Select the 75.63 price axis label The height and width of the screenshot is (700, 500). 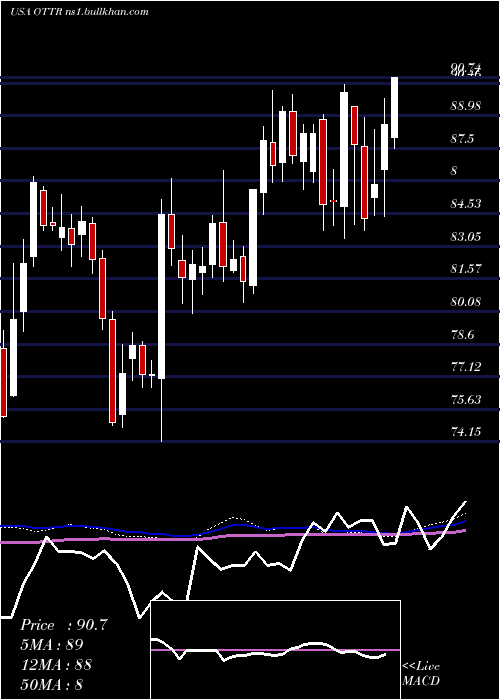point(466,400)
